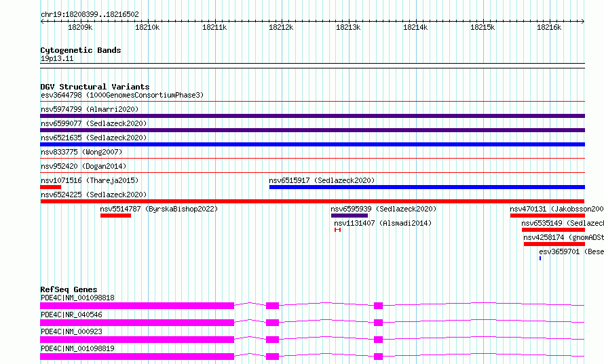
Task: Click the 18216k ruler tick label
Action: [x=549, y=27]
